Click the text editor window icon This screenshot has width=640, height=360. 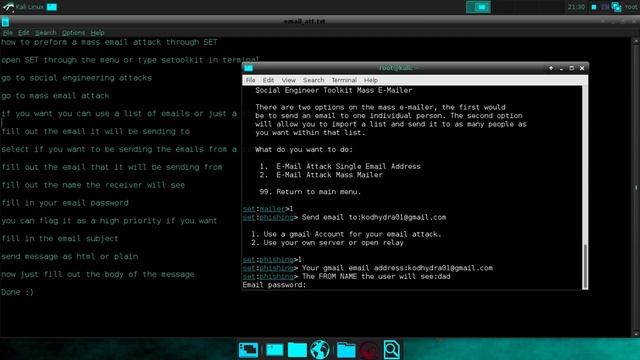pos(5,22)
